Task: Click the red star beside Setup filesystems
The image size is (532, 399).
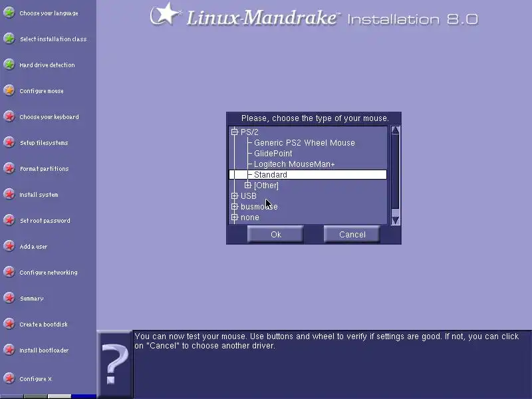Action: [x=9, y=142]
